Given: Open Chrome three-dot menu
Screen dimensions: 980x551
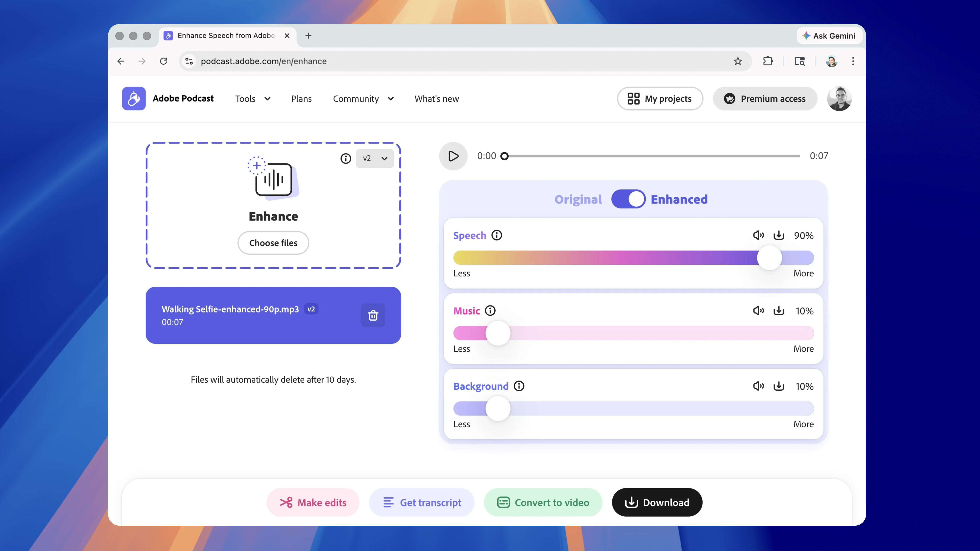Looking at the screenshot, I should [x=853, y=61].
